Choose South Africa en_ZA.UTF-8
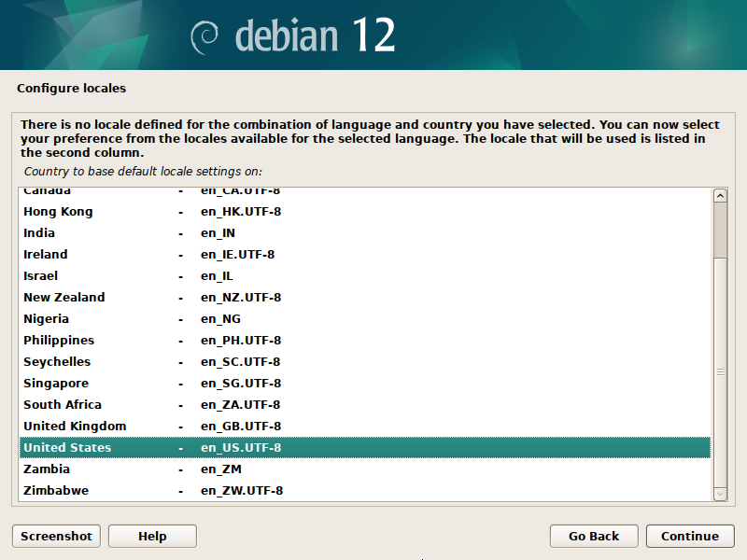The width and height of the screenshot is (747, 560). click(364, 405)
